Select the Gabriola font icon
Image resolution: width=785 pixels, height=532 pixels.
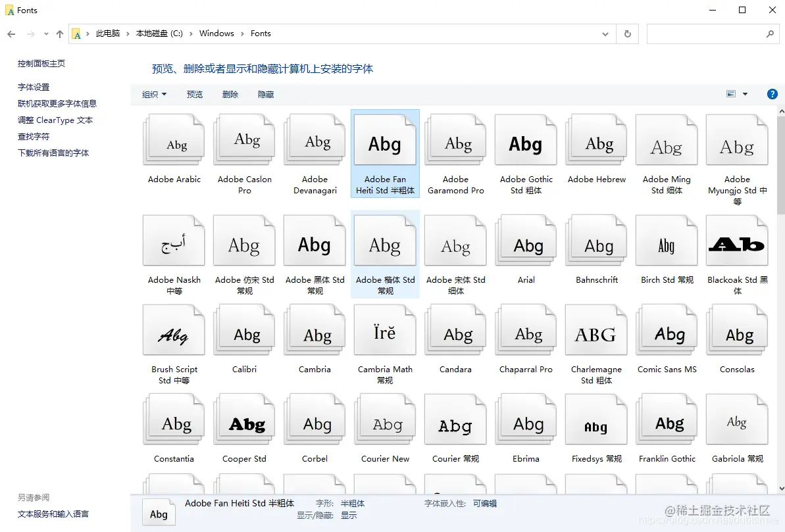click(737, 420)
